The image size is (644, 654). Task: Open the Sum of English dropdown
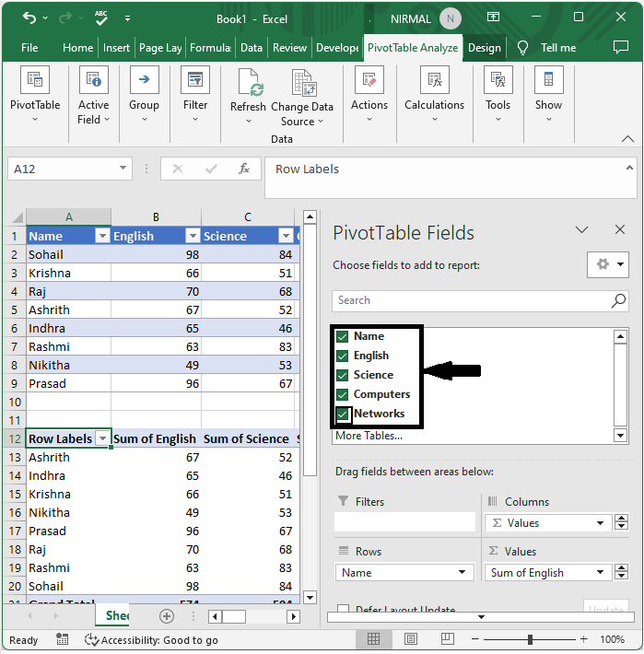[x=600, y=572]
